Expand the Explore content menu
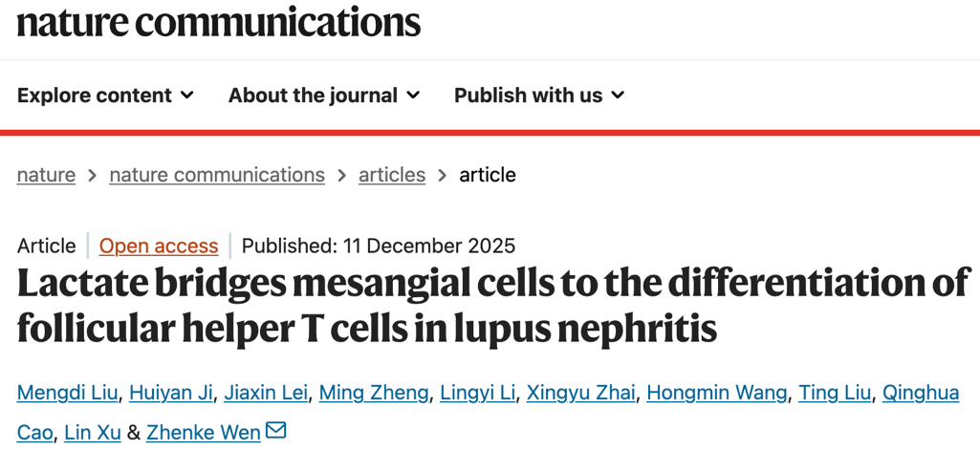980x451 pixels. pyautogui.click(x=105, y=96)
